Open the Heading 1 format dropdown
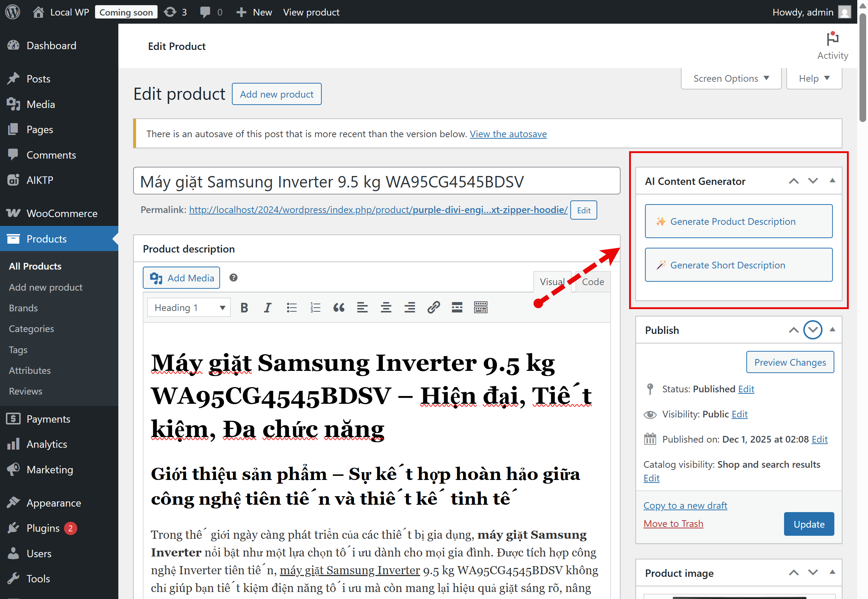The width and height of the screenshot is (868, 599). [x=189, y=308]
